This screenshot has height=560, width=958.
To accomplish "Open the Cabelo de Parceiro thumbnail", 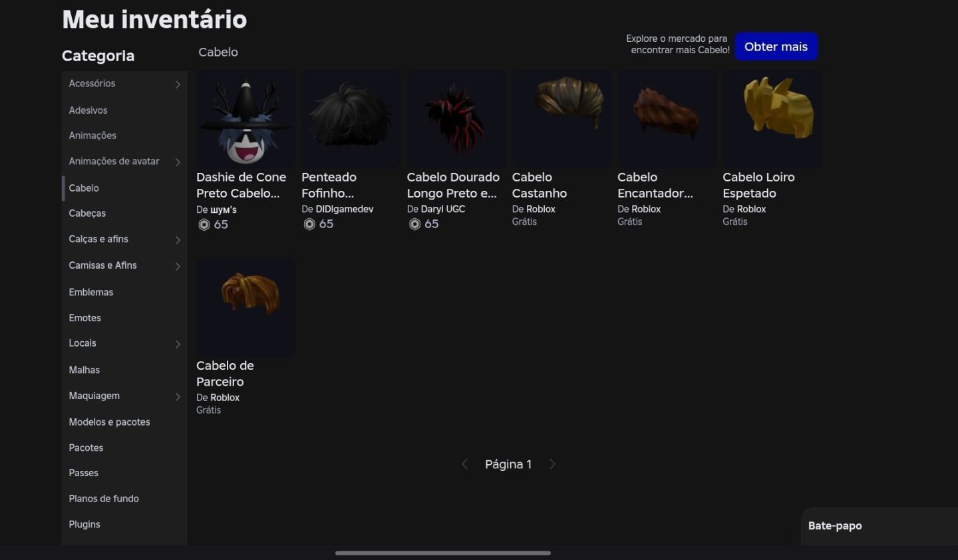I will point(245,307).
